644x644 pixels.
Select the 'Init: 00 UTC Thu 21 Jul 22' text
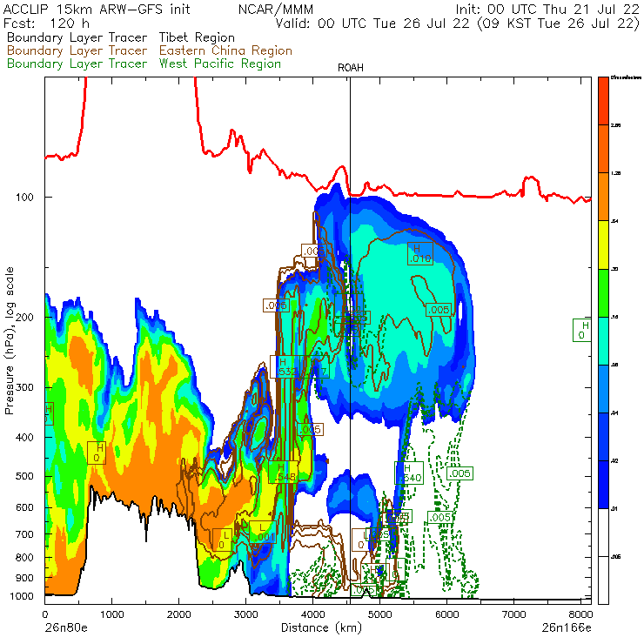click(x=547, y=9)
